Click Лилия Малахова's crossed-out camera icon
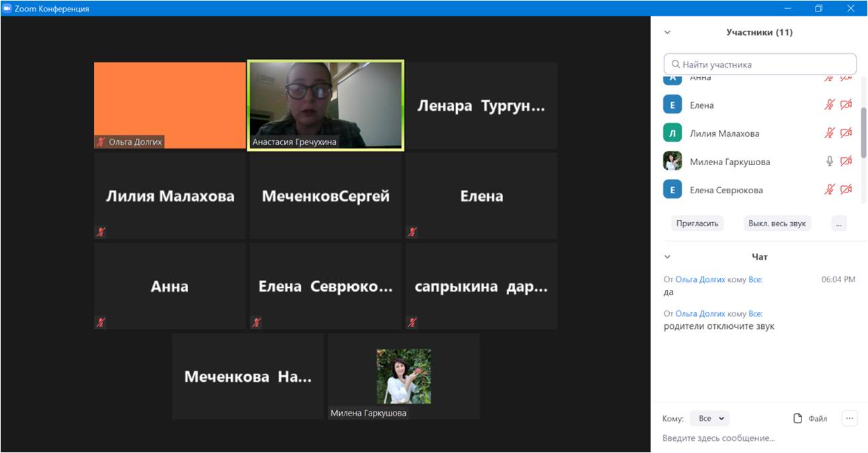The image size is (868, 453). (x=847, y=133)
